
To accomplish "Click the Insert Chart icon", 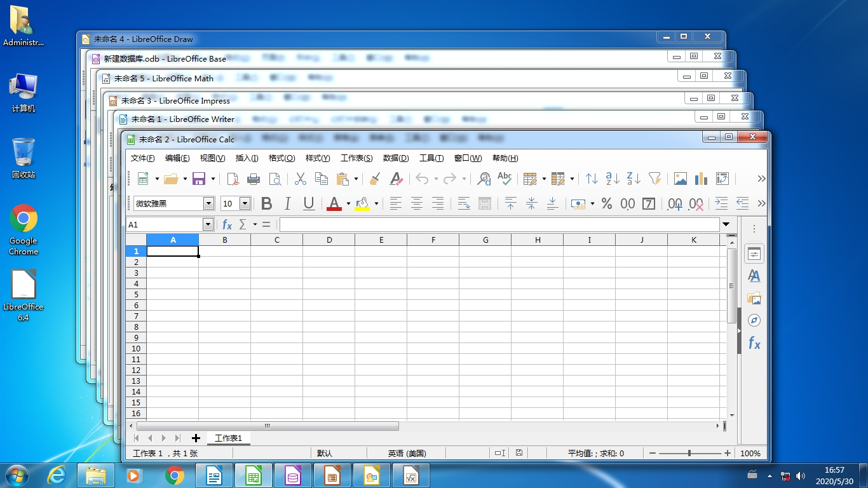I will click(x=701, y=179).
